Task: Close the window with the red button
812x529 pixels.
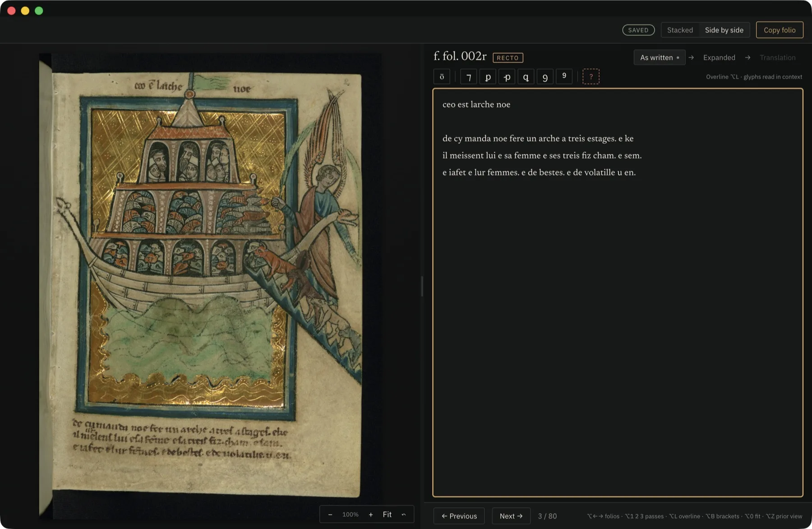Action: tap(12, 10)
